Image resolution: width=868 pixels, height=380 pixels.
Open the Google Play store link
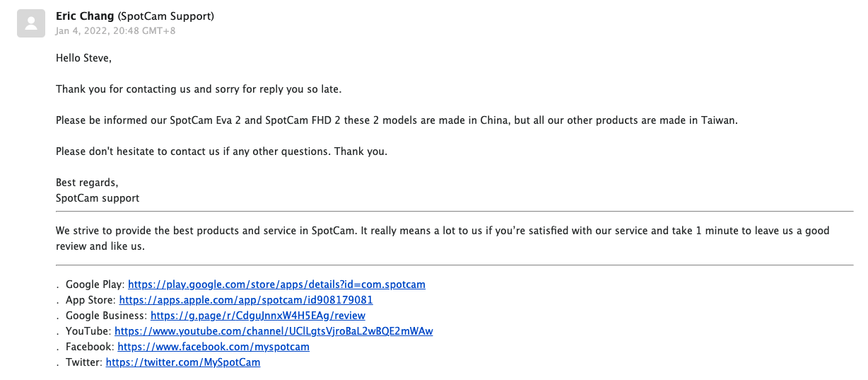point(276,284)
